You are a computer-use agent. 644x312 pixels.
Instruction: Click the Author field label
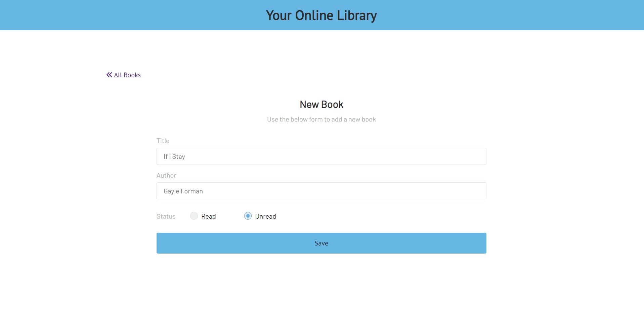tap(166, 175)
